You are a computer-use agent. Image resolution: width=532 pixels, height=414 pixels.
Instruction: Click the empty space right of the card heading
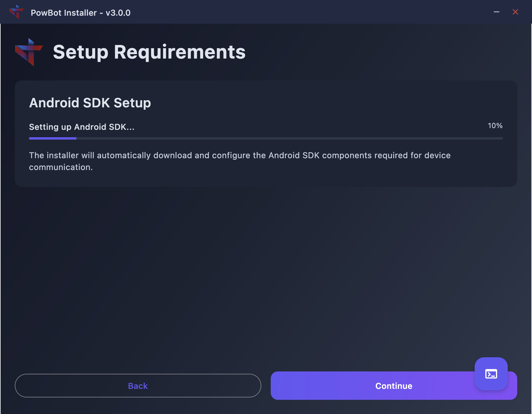pyautogui.click(x=325, y=103)
